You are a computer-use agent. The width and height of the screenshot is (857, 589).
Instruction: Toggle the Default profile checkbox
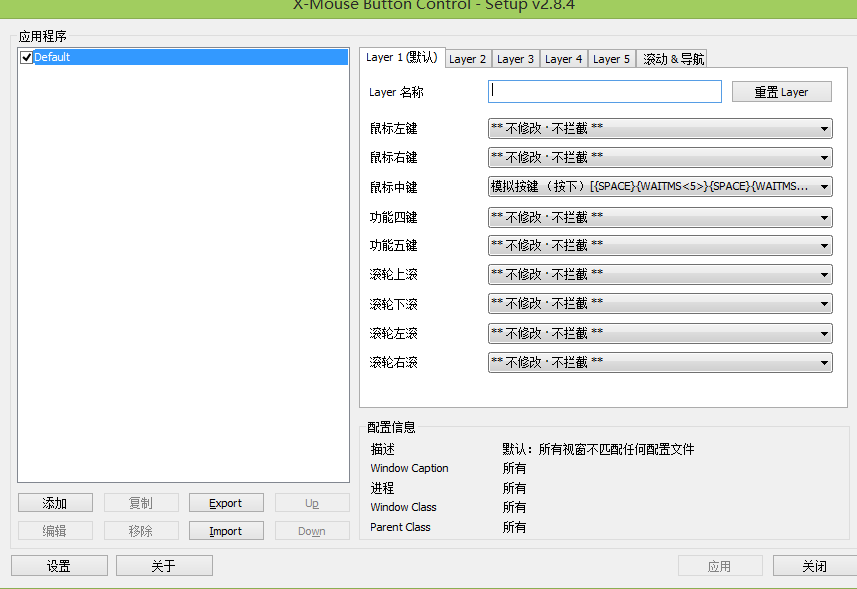tap(26, 57)
